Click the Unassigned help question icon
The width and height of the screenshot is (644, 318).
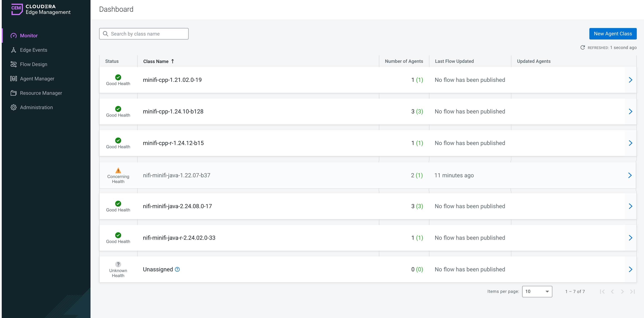pos(177,269)
